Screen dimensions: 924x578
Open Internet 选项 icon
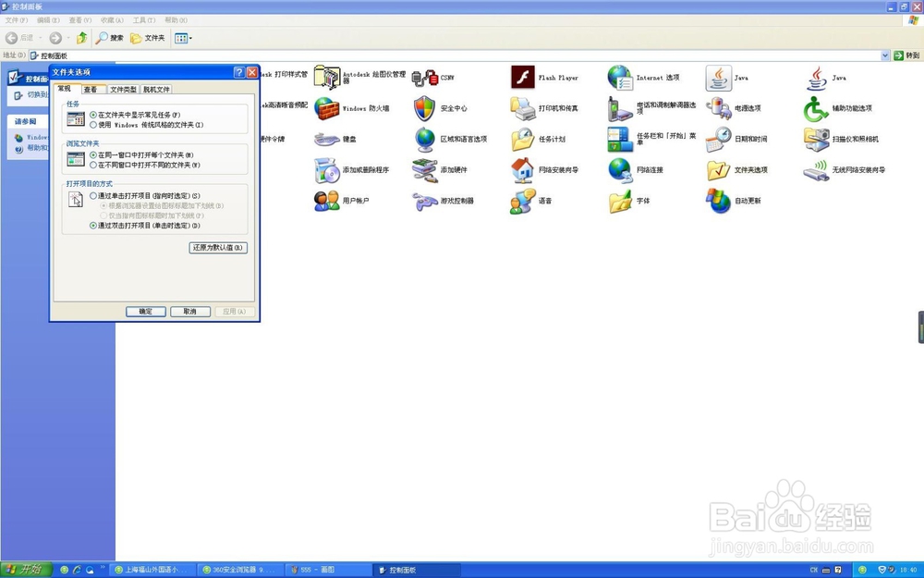[621, 78]
